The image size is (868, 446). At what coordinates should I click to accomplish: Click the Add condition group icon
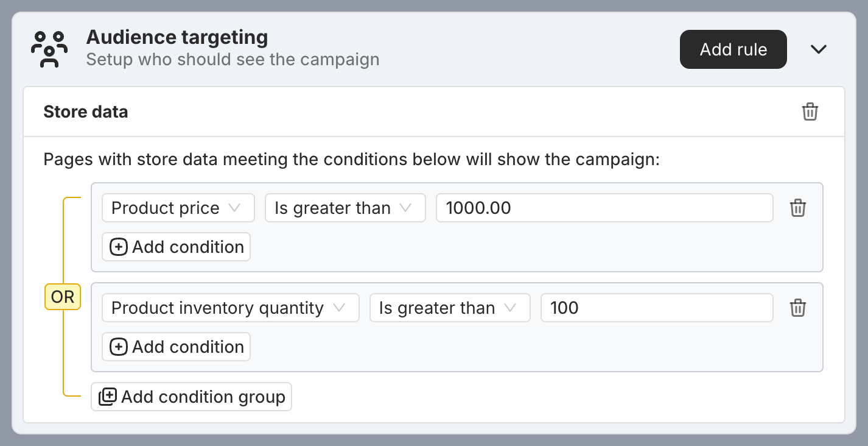[x=108, y=397]
